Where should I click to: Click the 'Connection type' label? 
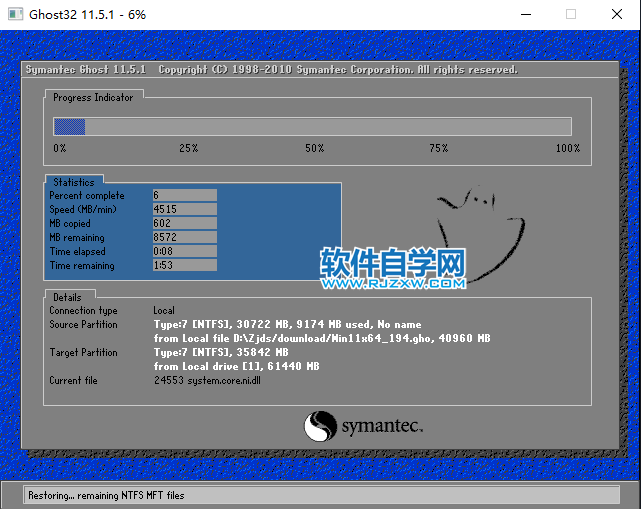pos(83,311)
